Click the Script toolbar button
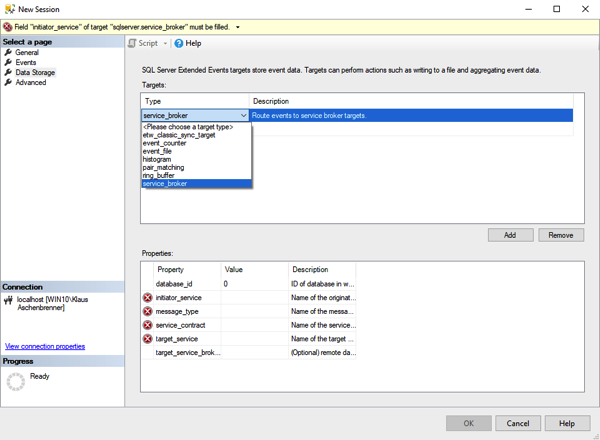This screenshot has width=600, height=440. coord(143,43)
